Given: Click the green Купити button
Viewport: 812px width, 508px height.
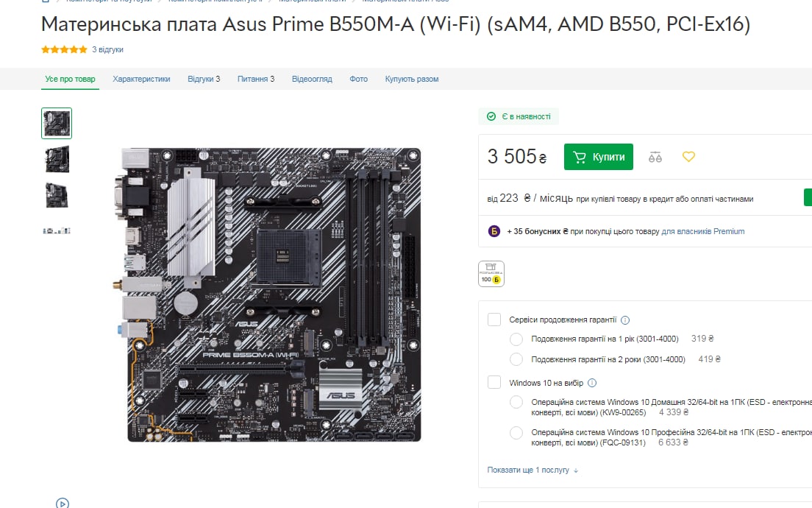Looking at the screenshot, I should [x=598, y=157].
